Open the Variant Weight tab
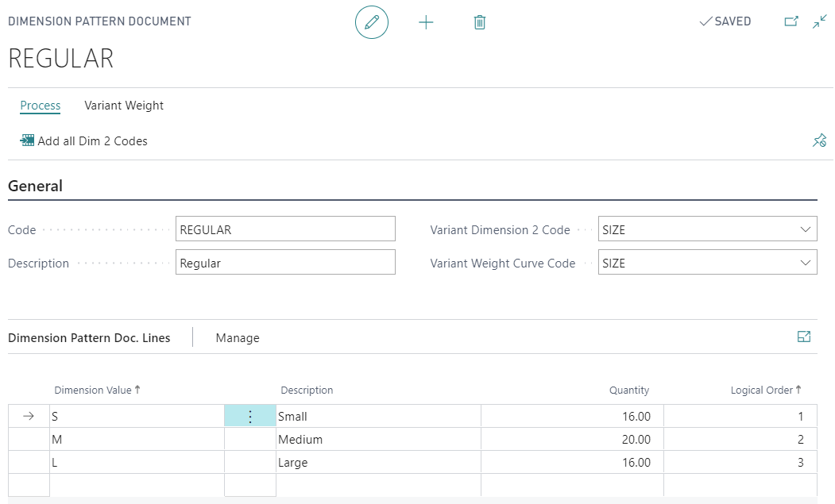Screen dimensions: 835x504 pyautogui.click(x=124, y=106)
